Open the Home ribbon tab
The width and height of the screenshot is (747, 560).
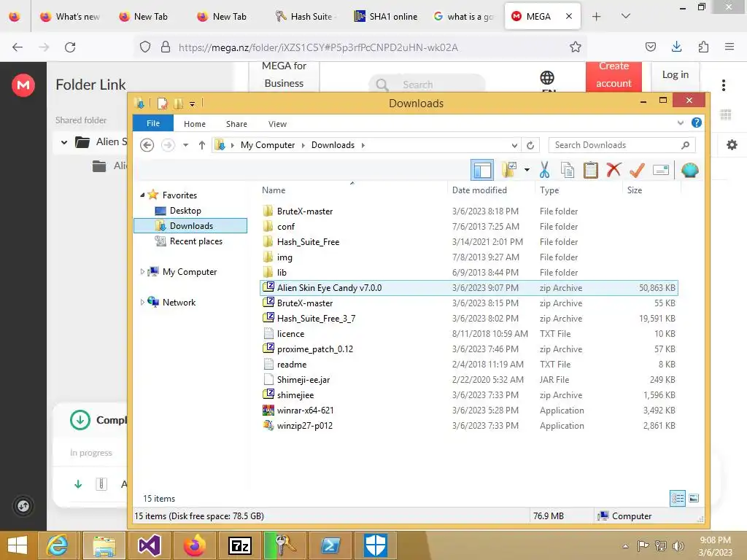click(195, 124)
